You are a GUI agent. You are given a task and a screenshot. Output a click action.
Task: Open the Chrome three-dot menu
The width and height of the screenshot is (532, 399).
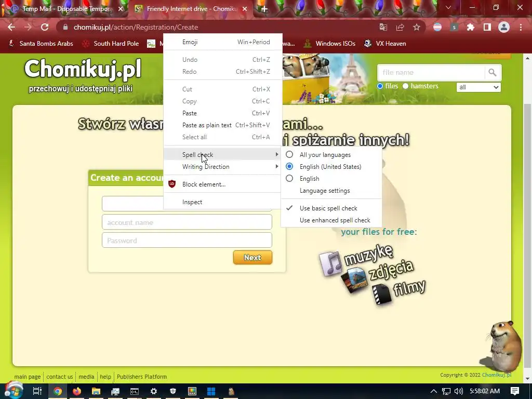point(521,27)
